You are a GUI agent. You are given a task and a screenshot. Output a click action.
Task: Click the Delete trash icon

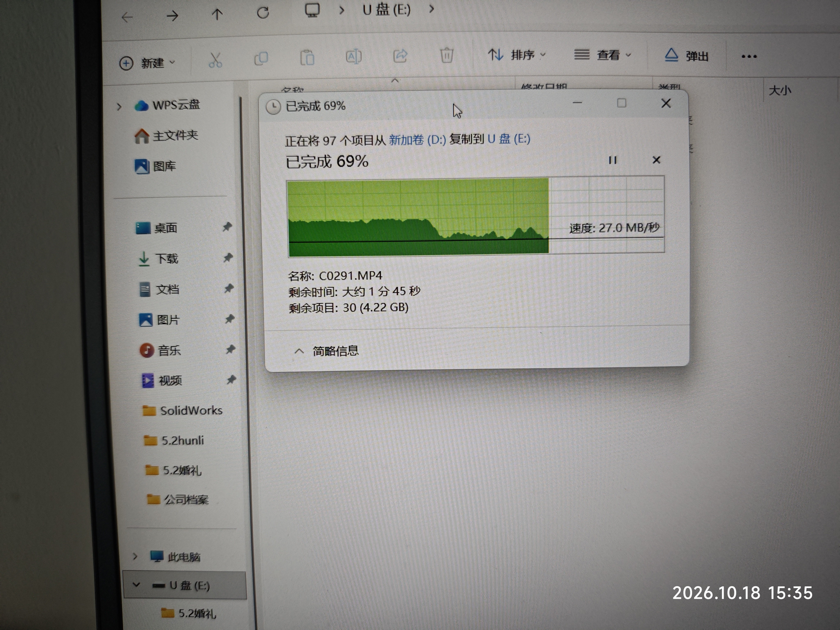[x=447, y=55]
